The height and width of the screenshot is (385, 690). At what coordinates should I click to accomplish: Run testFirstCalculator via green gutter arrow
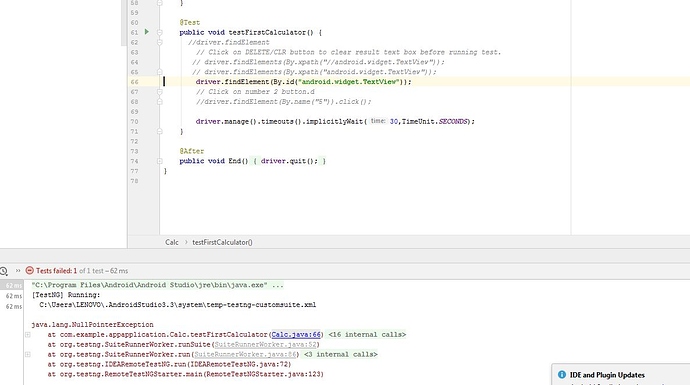pos(147,32)
